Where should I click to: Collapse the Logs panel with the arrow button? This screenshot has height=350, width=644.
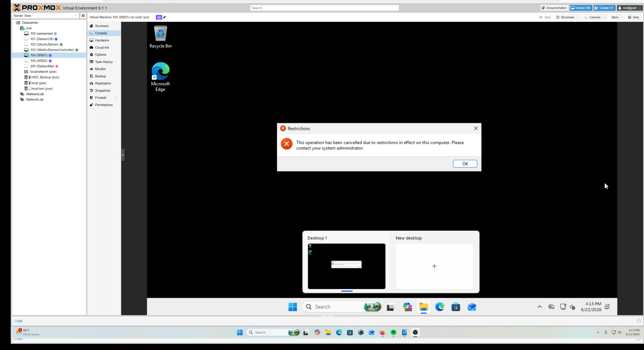pyautogui.click(x=639, y=321)
